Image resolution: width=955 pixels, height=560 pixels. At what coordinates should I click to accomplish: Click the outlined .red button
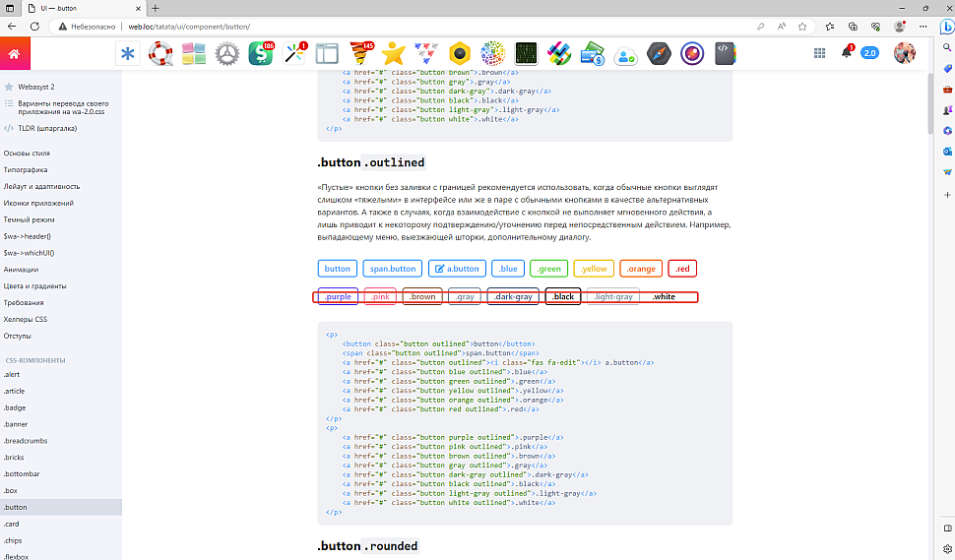(682, 269)
